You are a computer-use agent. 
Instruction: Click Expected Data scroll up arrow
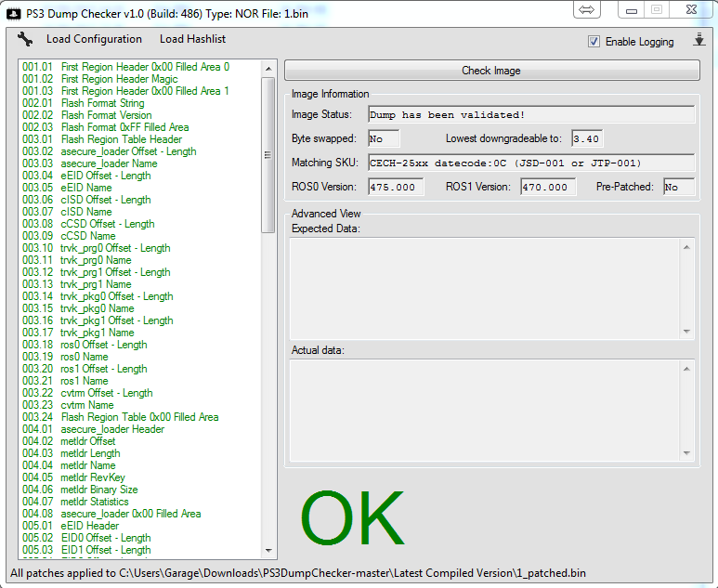686,247
